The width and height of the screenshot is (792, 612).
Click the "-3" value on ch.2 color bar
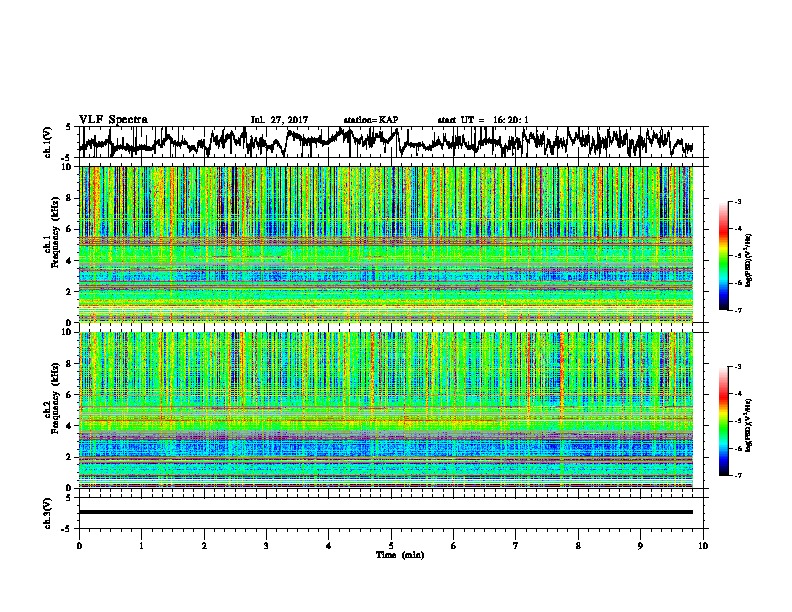737,367
